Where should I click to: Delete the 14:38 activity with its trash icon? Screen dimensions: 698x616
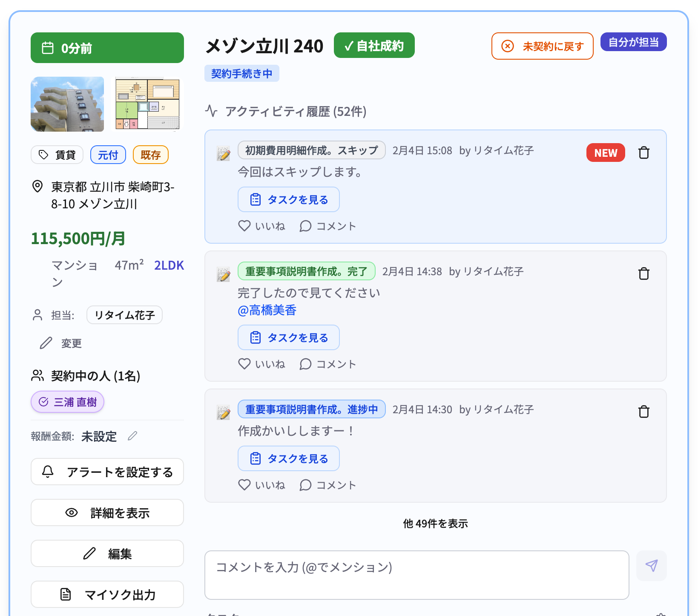[644, 273]
